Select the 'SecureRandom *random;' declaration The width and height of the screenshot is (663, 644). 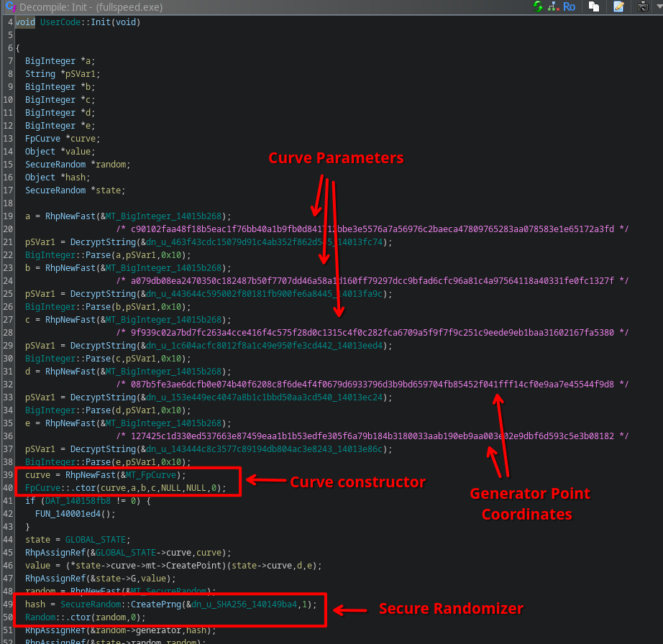click(x=78, y=165)
